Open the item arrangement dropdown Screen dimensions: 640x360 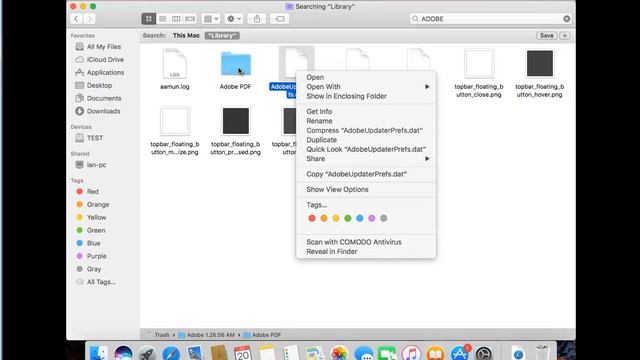point(211,19)
